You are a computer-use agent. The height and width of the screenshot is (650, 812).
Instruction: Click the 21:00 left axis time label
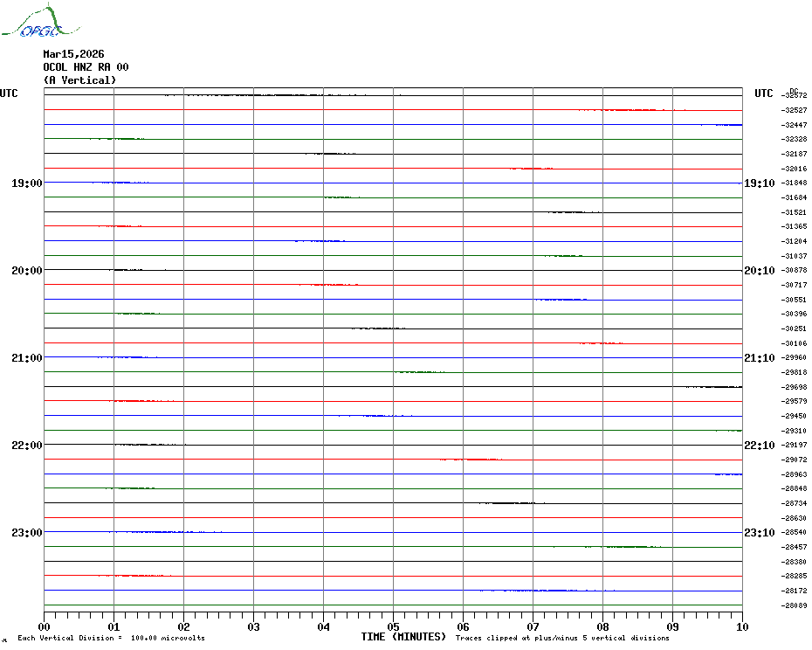[26, 358]
